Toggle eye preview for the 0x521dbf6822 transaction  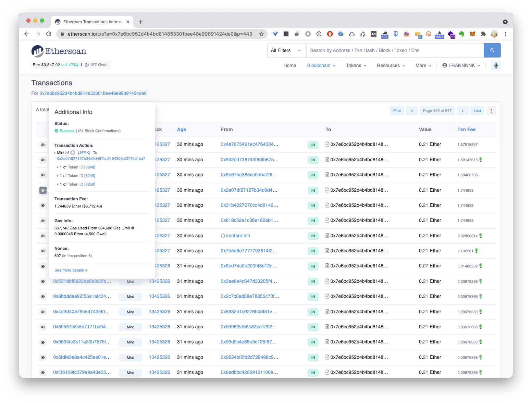tap(43, 281)
